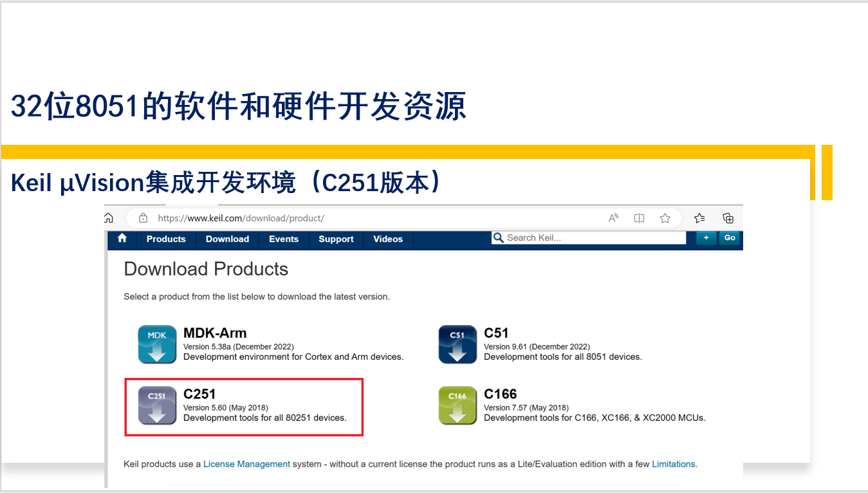Open the Products menu
Image resolution: width=868 pixels, height=493 pixels.
point(166,239)
